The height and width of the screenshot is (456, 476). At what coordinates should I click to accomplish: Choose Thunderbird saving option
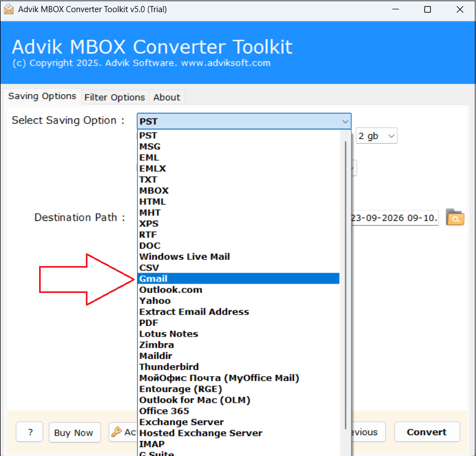pyautogui.click(x=238, y=367)
